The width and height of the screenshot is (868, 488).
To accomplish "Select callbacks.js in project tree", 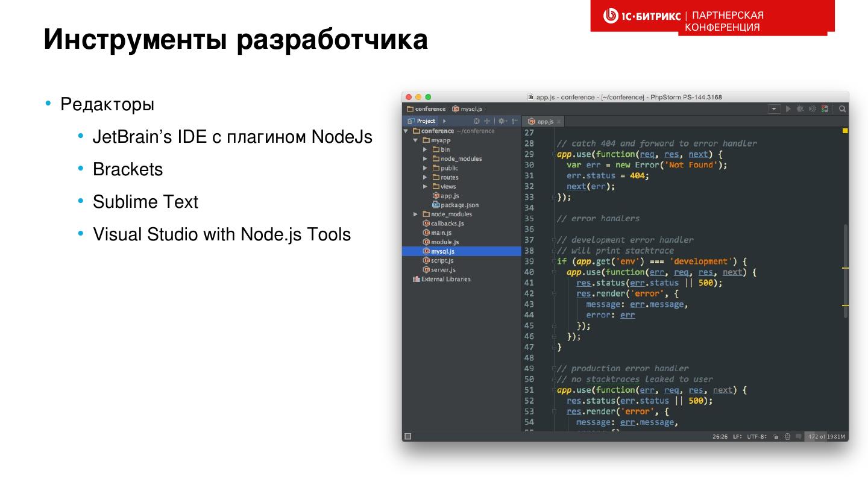I will 443,224.
